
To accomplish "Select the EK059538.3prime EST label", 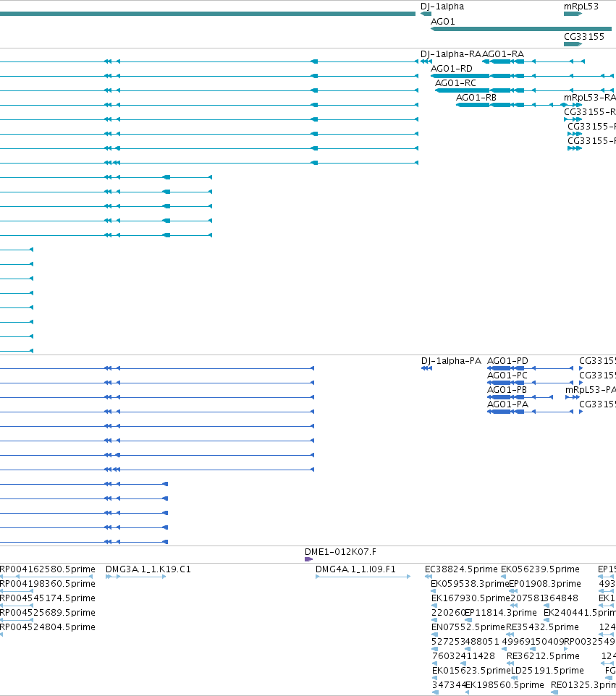I will coord(470,583).
